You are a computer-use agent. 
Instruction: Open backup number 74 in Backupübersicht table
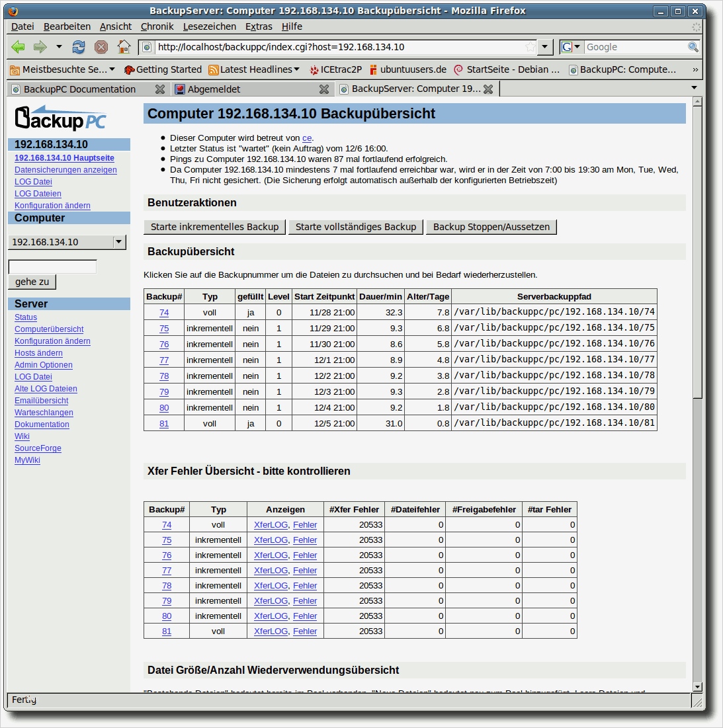164,313
